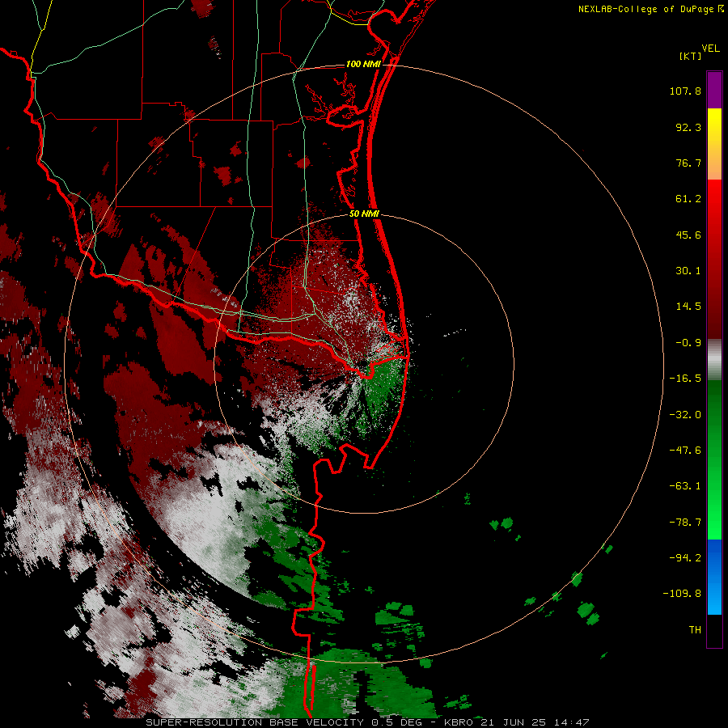Select the 30.1 legend value
Image resolution: width=728 pixels, height=728 pixels.
pyautogui.click(x=688, y=271)
